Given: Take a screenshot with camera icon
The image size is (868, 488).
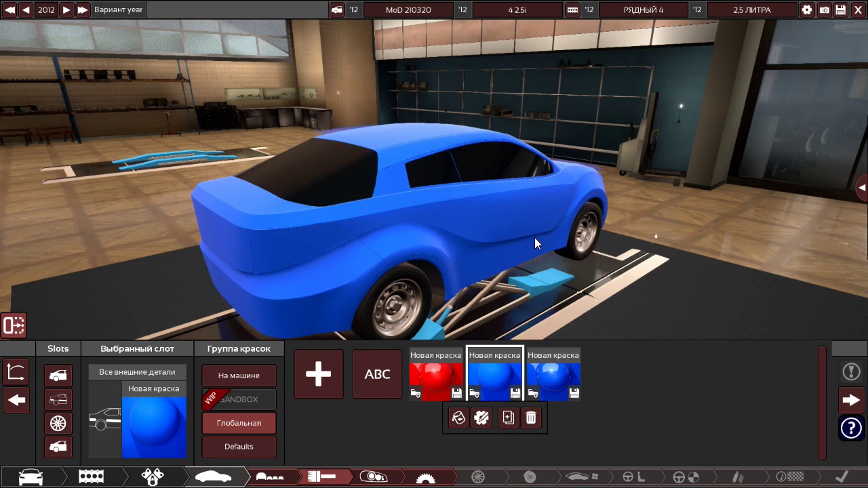Looking at the screenshot, I should (x=824, y=9).
